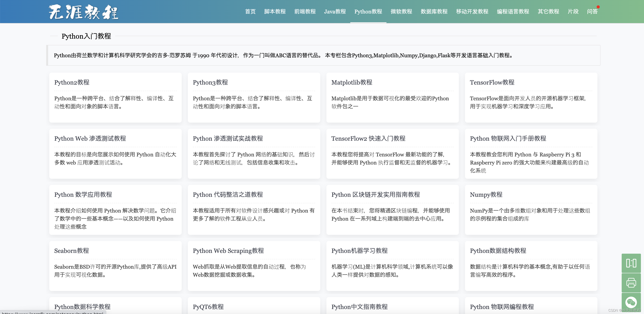Open the 问答 menu with red dot

click(x=592, y=12)
